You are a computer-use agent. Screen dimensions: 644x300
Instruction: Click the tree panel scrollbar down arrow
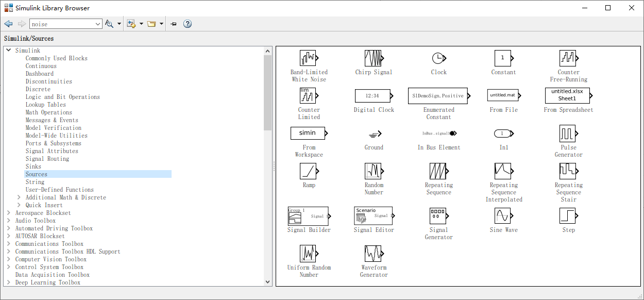[x=267, y=281]
